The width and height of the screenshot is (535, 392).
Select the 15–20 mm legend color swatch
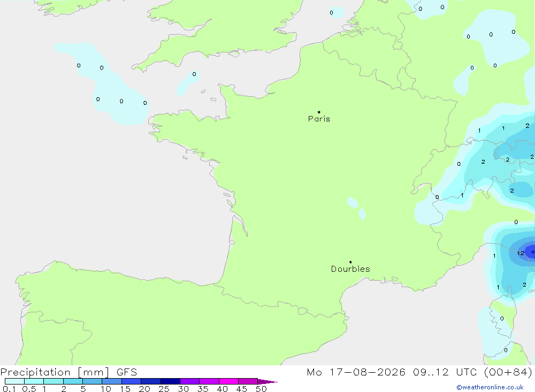tap(132, 381)
